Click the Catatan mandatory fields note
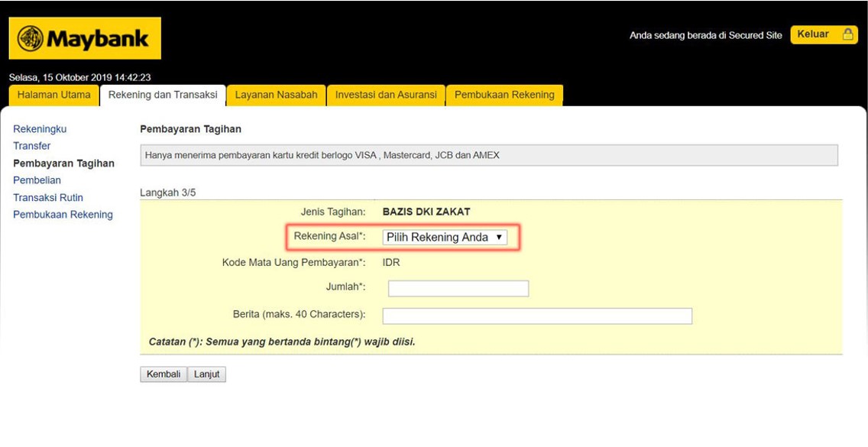This screenshot has height=447, width=868. pyautogui.click(x=282, y=342)
